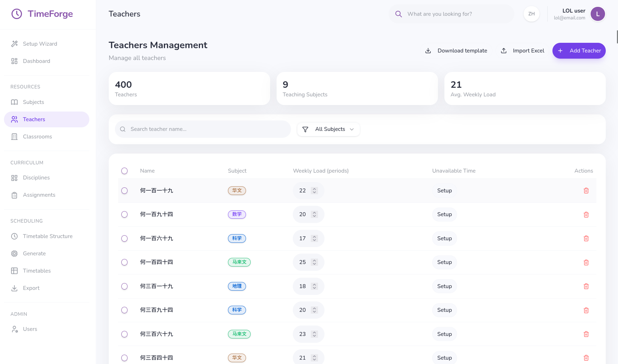Select the row checkbox for 何三百四十四
This screenshot has width=618, height=364.
(124, 358)
